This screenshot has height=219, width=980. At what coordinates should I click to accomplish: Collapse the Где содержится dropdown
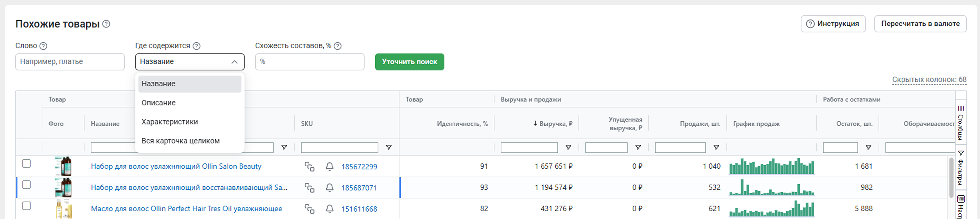[234, 62]
